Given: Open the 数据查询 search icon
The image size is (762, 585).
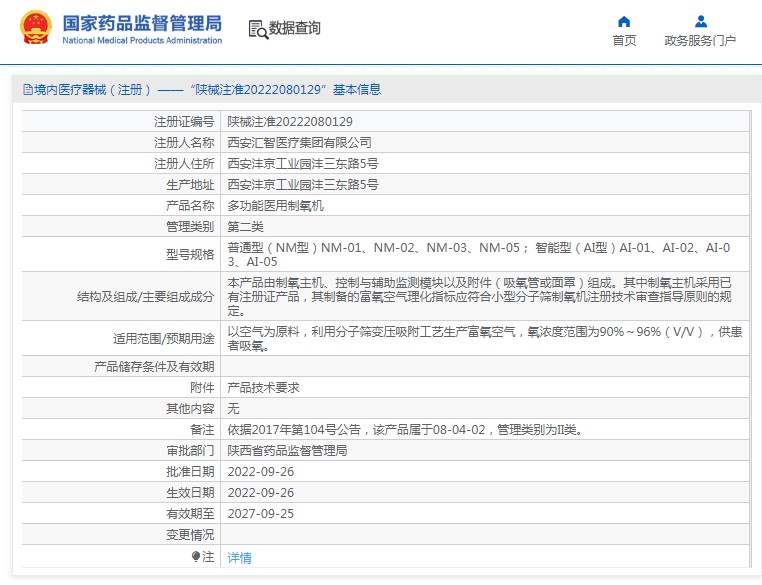Looking at the screenshot, I should point(258,29).
